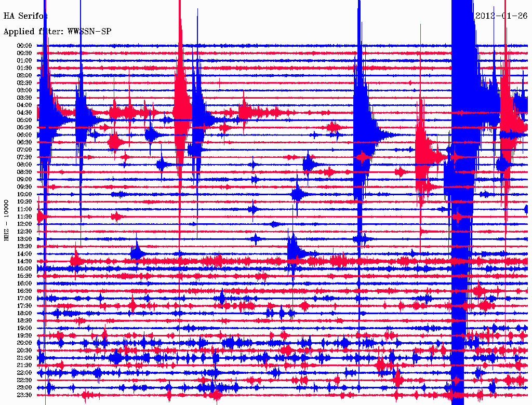Click the 00:00 time label
The image size is (532, 405).
(x=24, y=46)
